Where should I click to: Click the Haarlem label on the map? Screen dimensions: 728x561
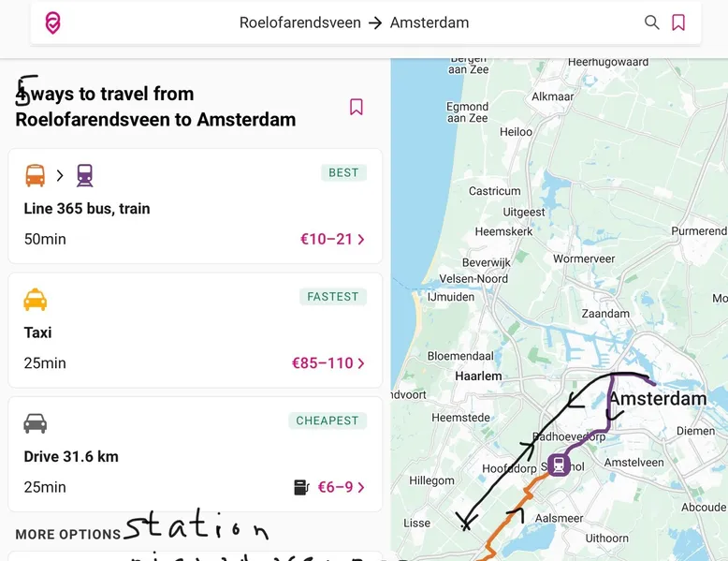(477, 376)
